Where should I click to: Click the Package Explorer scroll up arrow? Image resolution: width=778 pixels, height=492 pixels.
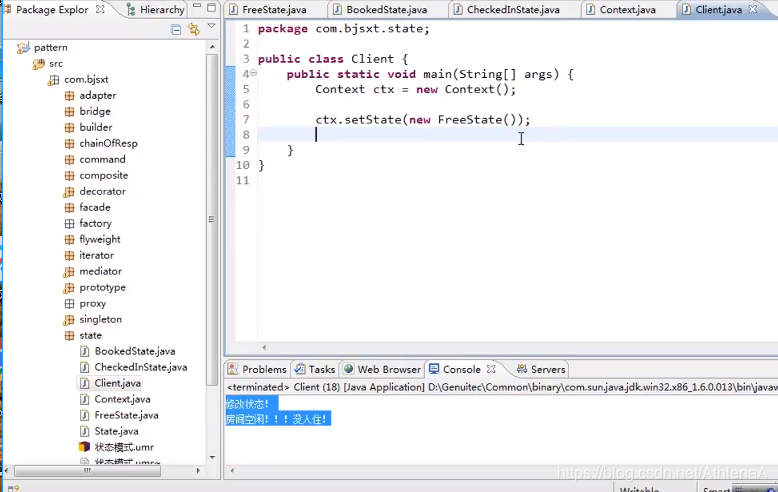click(212, 47)
